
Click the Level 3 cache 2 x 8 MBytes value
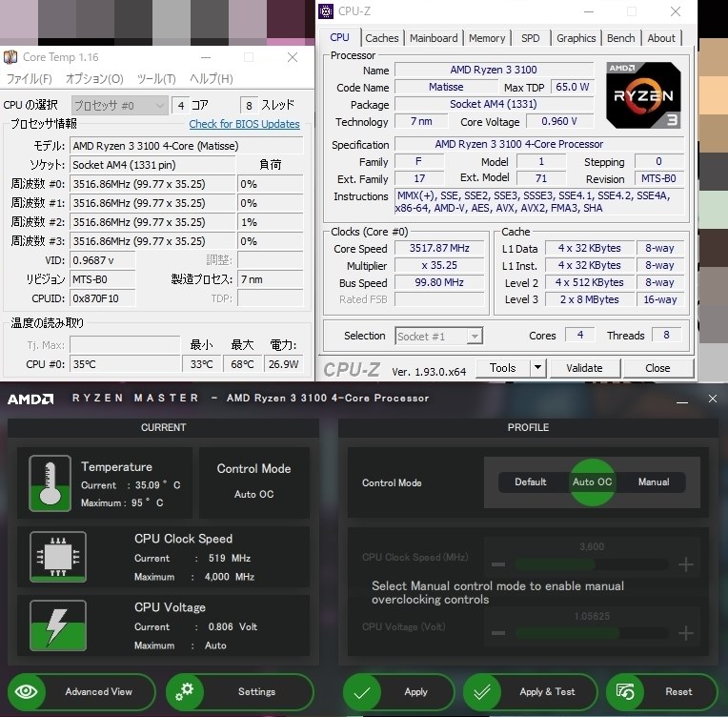tap(589, 299)
